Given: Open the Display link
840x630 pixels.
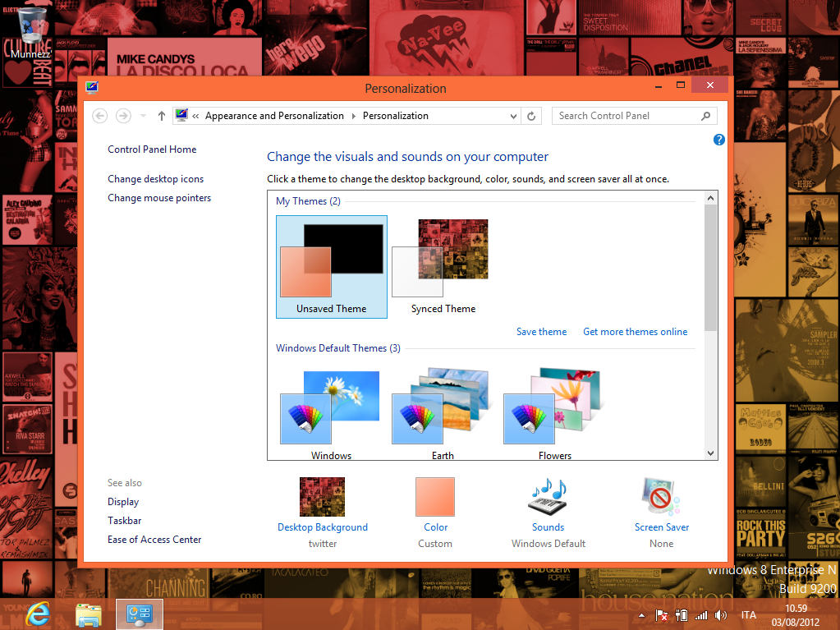Looking at the screenshot, I should tap(123, 502).
